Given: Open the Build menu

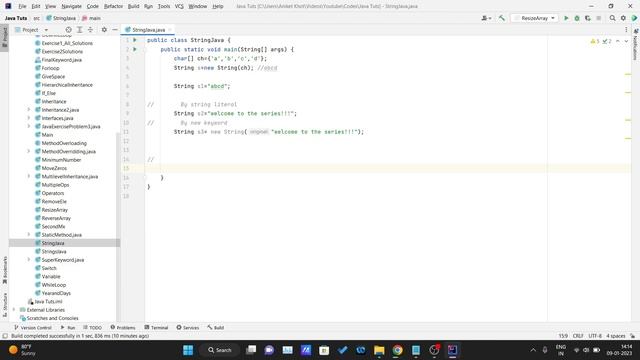Looking at the screenshot, I should click(x=133, y=6).
